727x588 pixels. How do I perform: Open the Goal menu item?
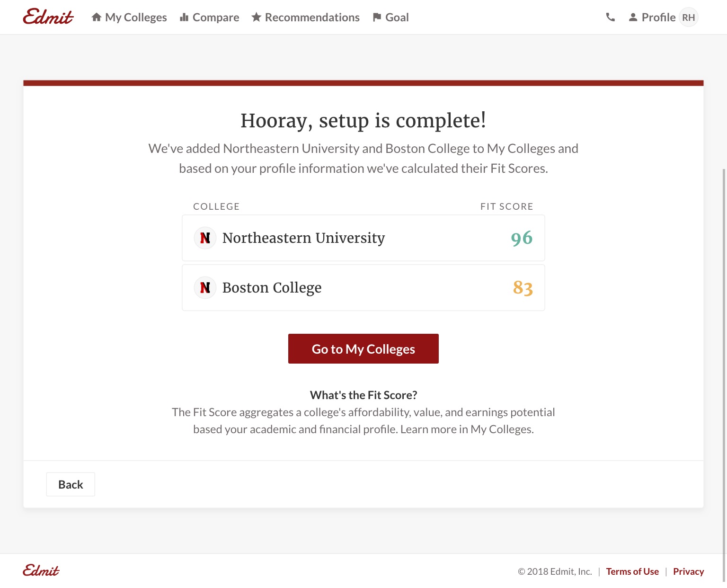tap(390, 18)
